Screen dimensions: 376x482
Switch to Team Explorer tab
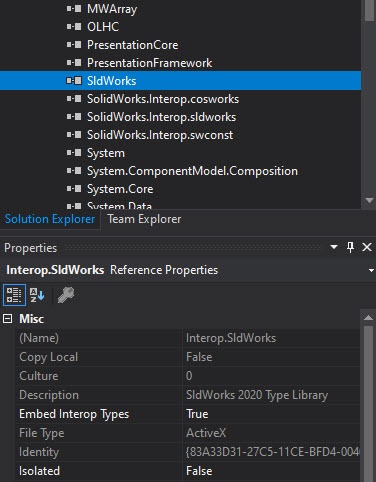tap(144, 219)
